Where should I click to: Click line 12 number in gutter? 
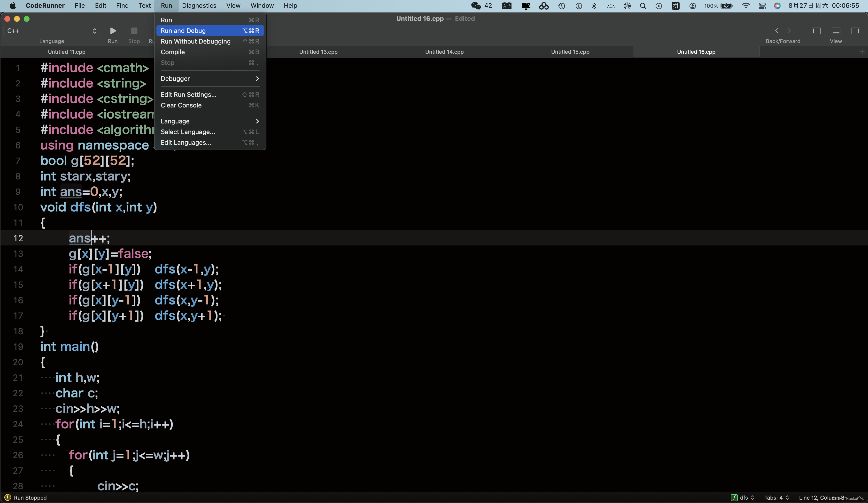click(18, 238)
